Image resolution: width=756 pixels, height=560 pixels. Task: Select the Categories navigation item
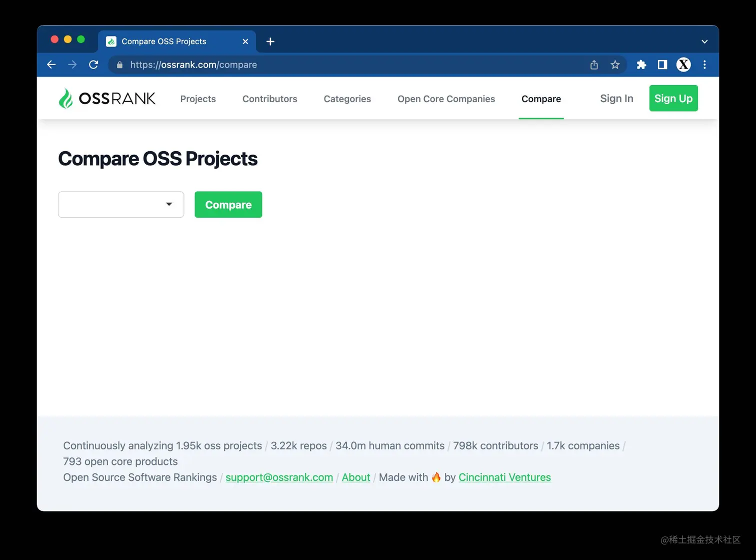[347, 99]
